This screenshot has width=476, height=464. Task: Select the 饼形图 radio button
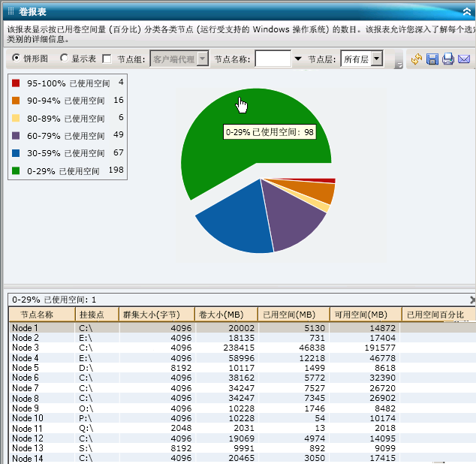coord(17,59)
